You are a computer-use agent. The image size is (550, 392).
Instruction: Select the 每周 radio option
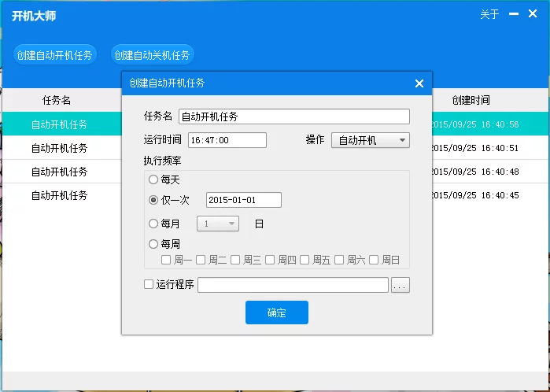[153, 244]
